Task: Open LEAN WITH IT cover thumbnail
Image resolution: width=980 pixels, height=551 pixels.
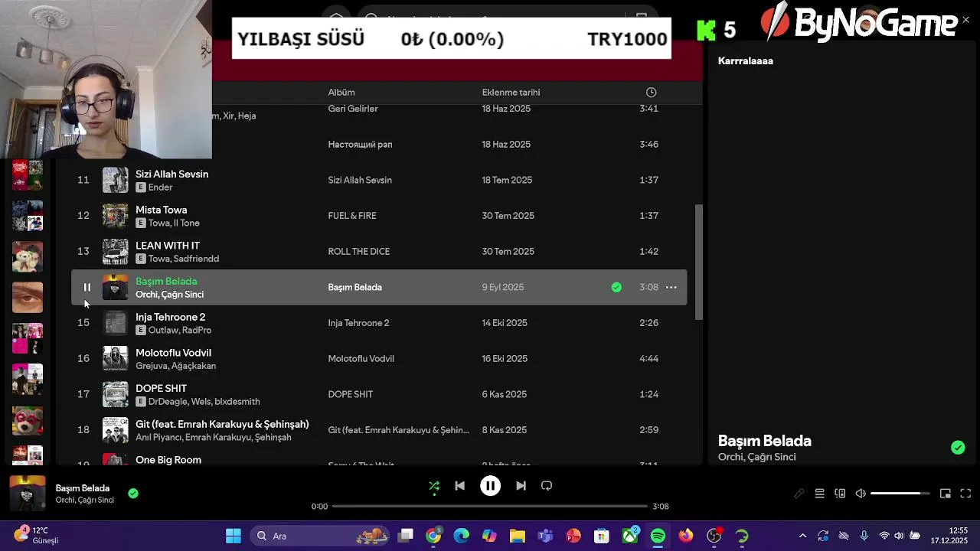Action: pyautogui.click(x=116, y=252)
